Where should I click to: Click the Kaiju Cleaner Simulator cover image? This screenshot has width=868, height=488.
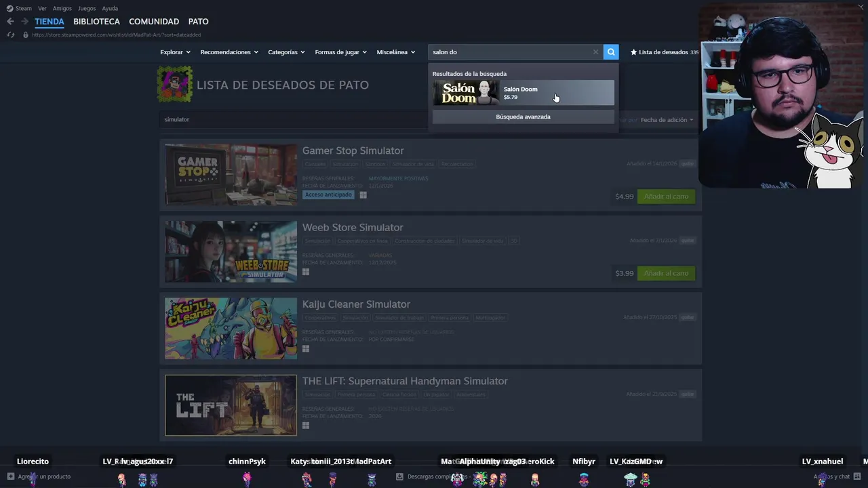pyautogui.click(x=231, y=329)
